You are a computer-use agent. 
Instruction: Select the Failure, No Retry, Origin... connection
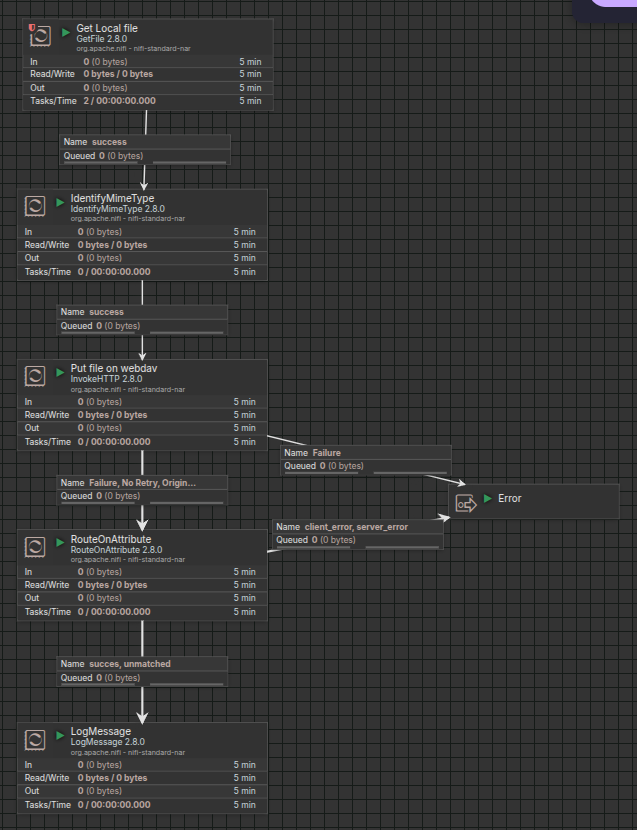(142, 490)
